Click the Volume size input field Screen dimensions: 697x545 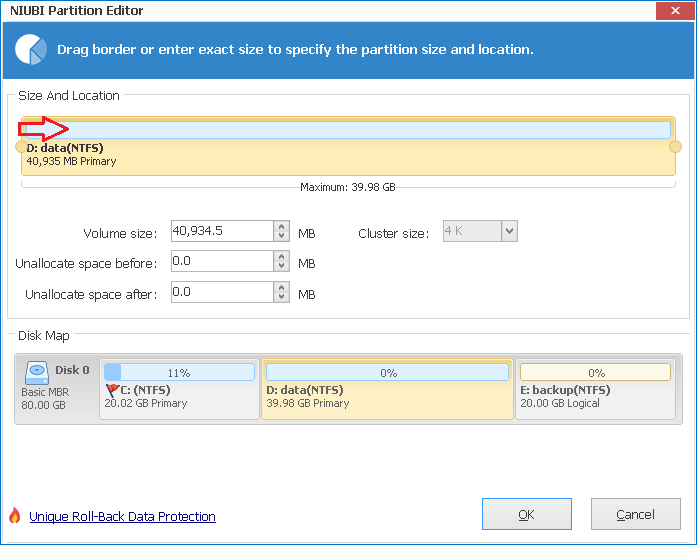(x=222, y=231)
